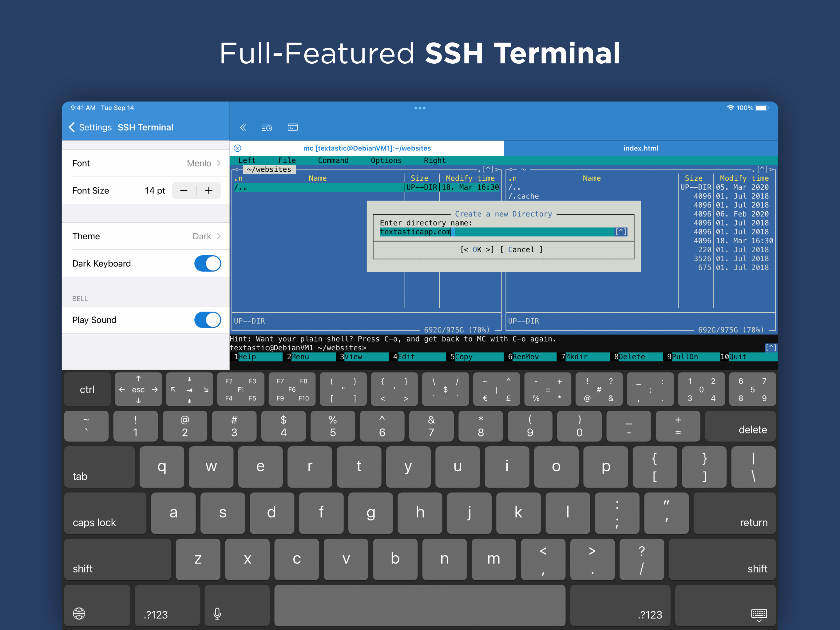Disable the Play Sound switch

tap(207, 320)
